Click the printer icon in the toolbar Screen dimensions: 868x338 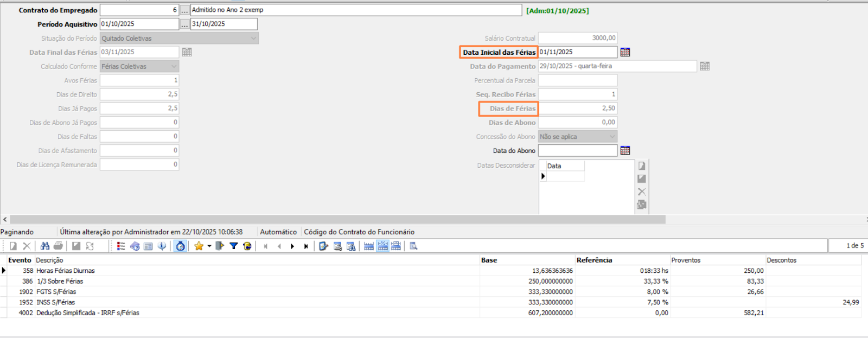tap(58, 246)
